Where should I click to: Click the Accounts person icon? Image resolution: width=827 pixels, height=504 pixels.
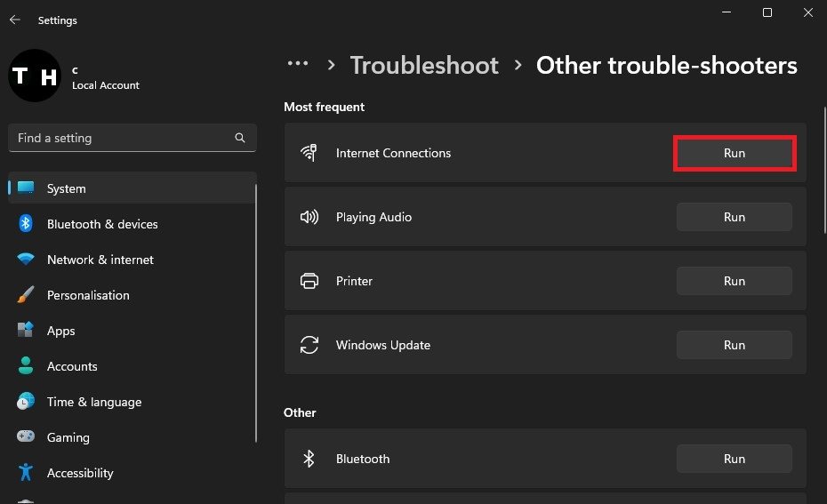[x=26, y=366]
